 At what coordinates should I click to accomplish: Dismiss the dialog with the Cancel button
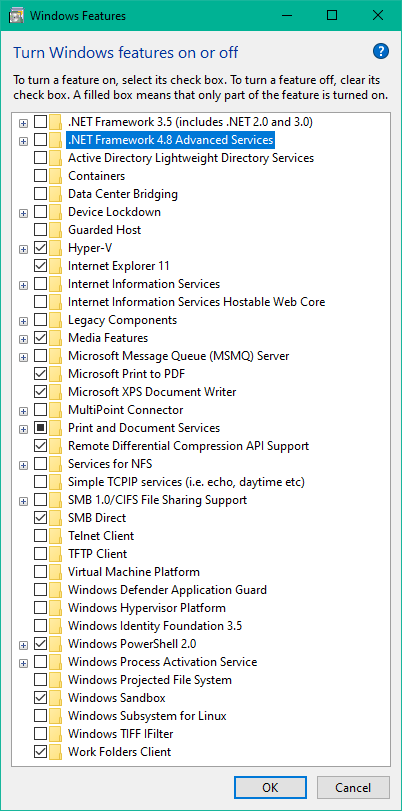tap(353, 787)
